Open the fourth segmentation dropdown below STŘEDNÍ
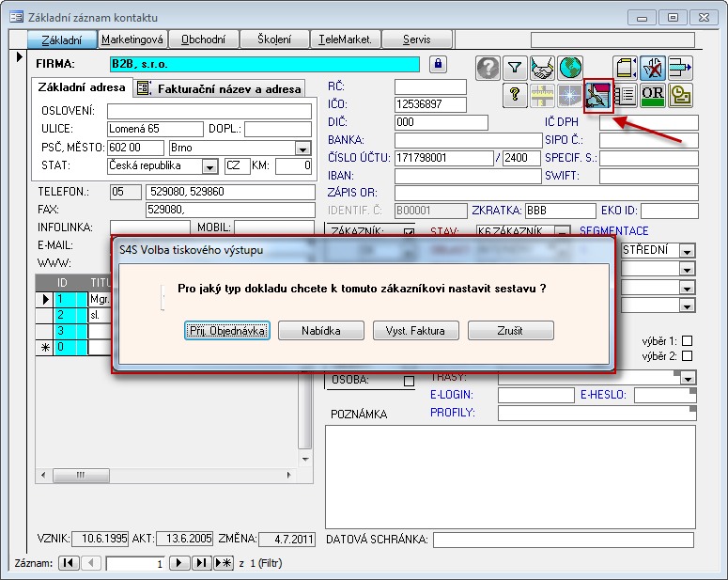Image resolution: width=728 pixels, height=580 pixels. (687, 306)
